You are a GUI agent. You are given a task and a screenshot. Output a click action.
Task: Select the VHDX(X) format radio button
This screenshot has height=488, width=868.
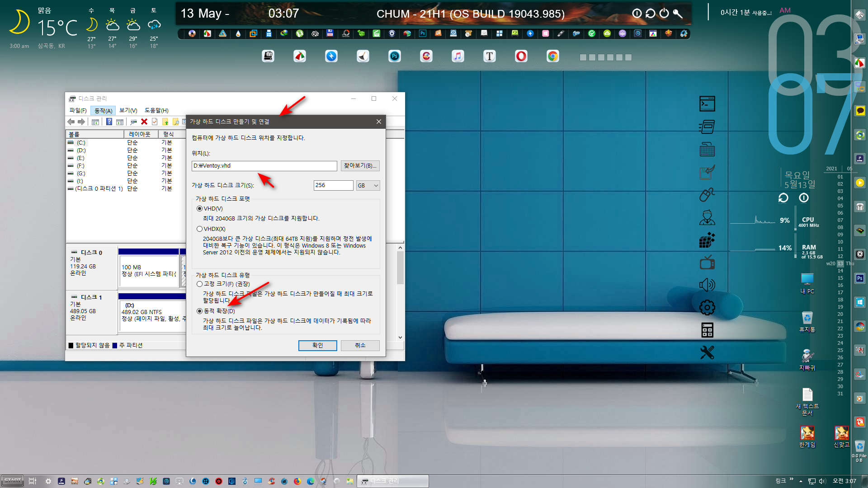click(x=199, y=229)
